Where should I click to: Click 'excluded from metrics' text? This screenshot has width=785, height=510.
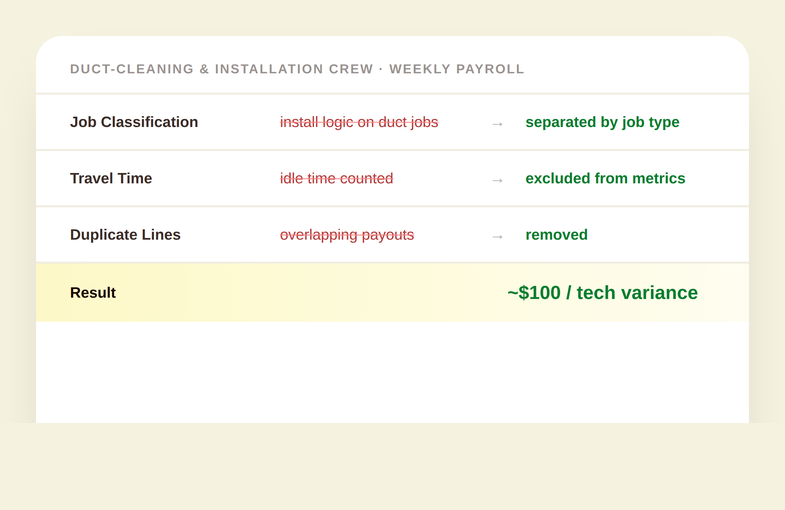tap(605, 178)
